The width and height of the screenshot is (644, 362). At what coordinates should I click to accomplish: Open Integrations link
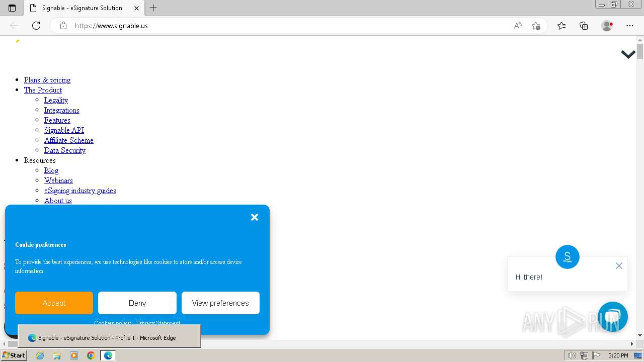[61, 110]
